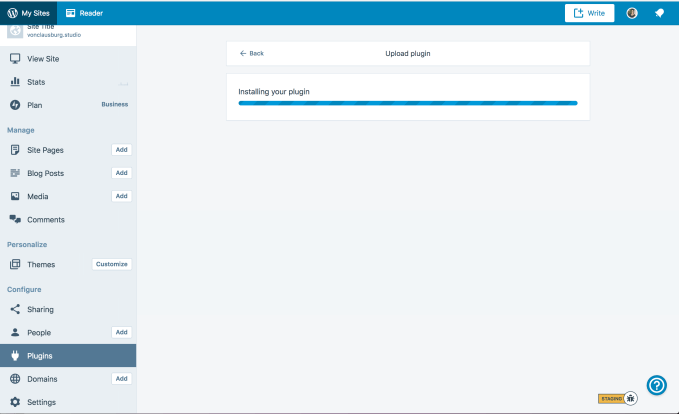
Task: Open Blog Posts
Action: click(45, 173)
